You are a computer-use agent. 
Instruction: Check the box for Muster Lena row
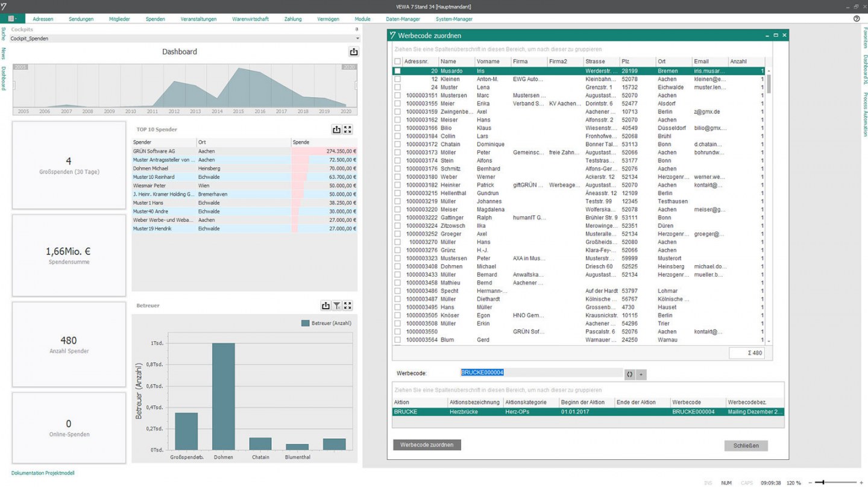coord(397,87)
